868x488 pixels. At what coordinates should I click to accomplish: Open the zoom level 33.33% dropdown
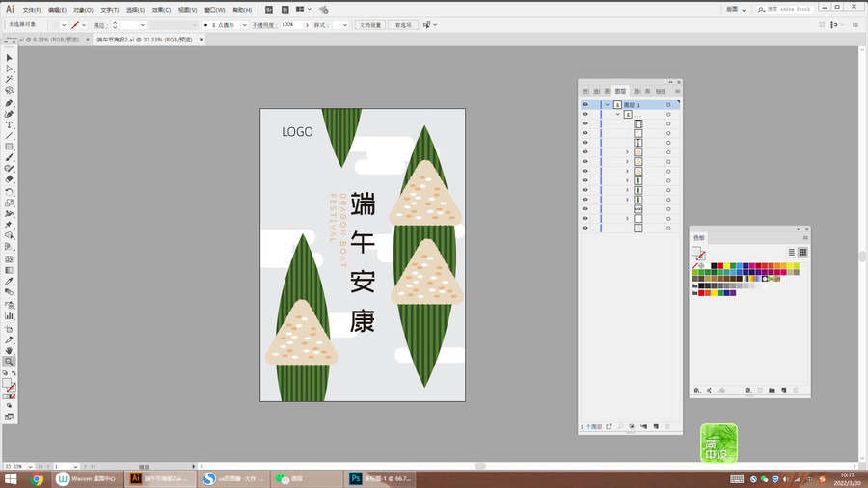coord(30,467)
